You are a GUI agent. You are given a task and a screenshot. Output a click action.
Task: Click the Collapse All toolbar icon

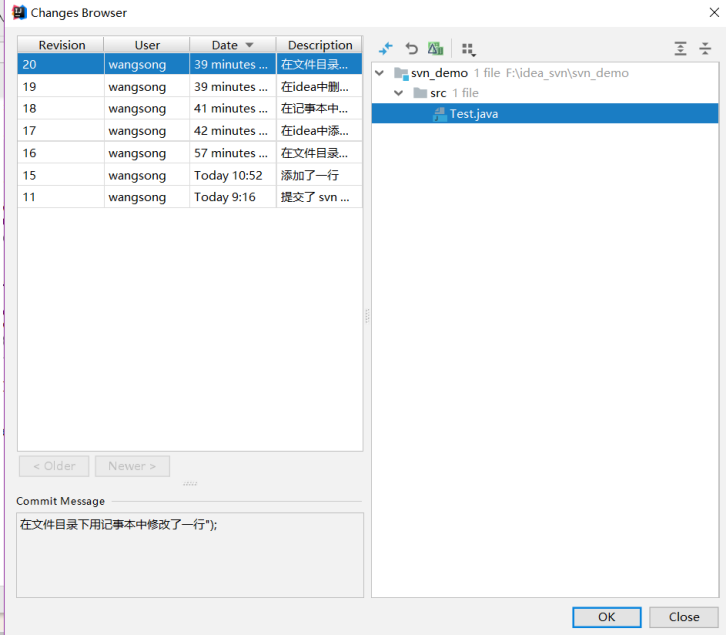click(705, 48)
